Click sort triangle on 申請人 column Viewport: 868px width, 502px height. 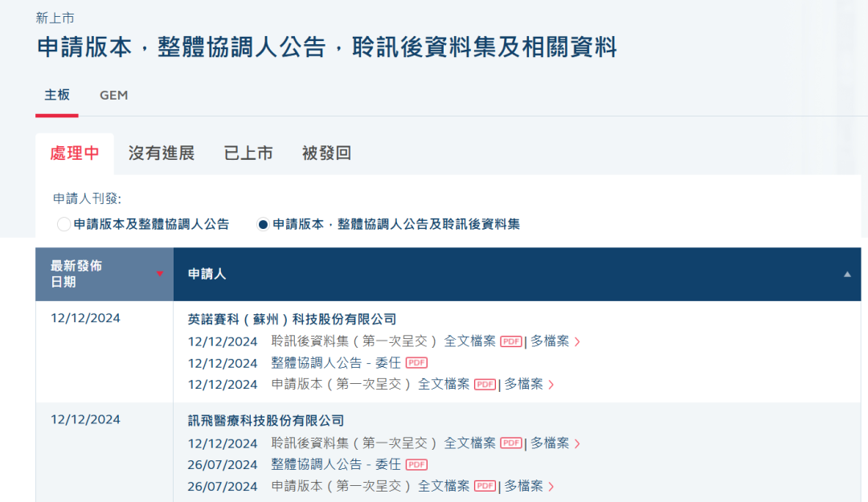[x=849, y=273]
